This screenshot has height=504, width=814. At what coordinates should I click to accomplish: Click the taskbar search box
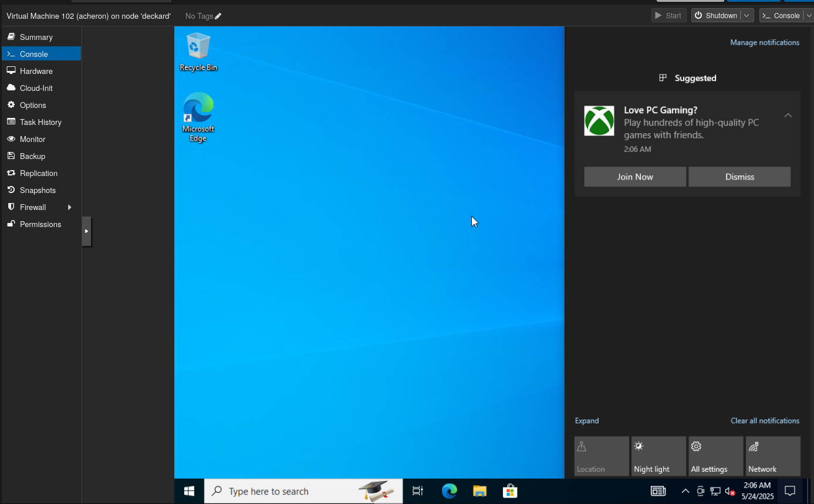tap(303, 491)
